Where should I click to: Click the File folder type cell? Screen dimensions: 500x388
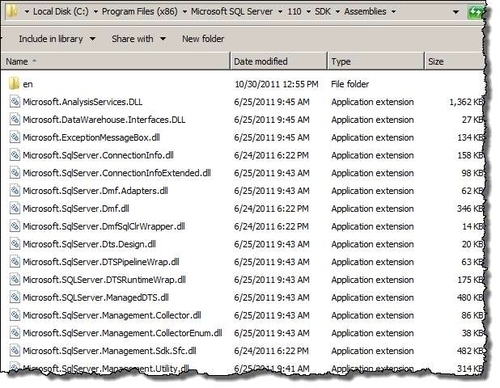[x=350, y=84]
